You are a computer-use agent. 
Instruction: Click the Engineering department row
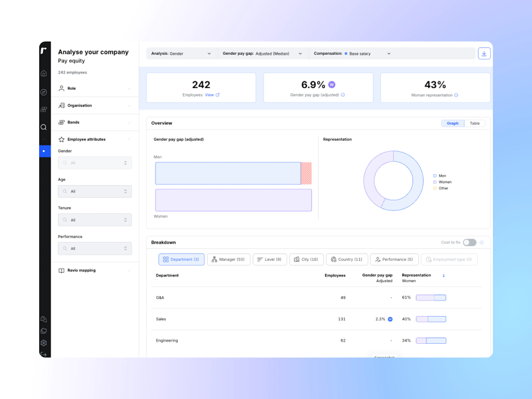tap(317, 341)
